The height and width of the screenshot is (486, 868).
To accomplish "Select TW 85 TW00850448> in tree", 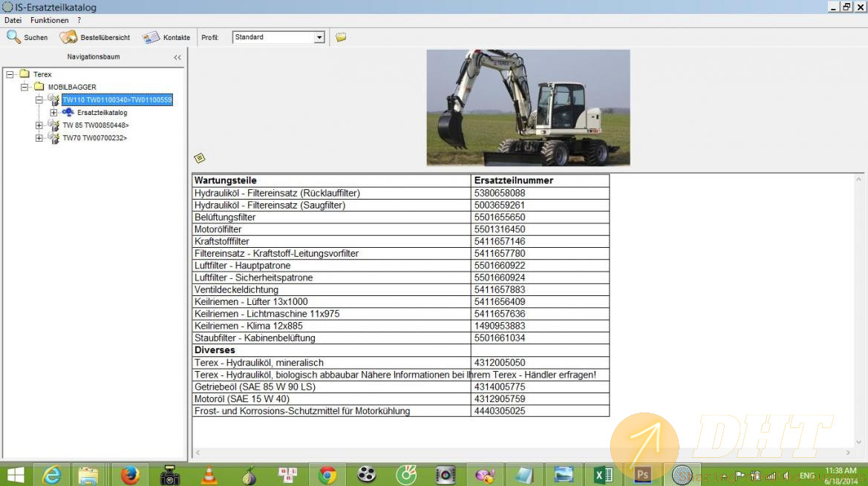I will click(x=95, y=125).
